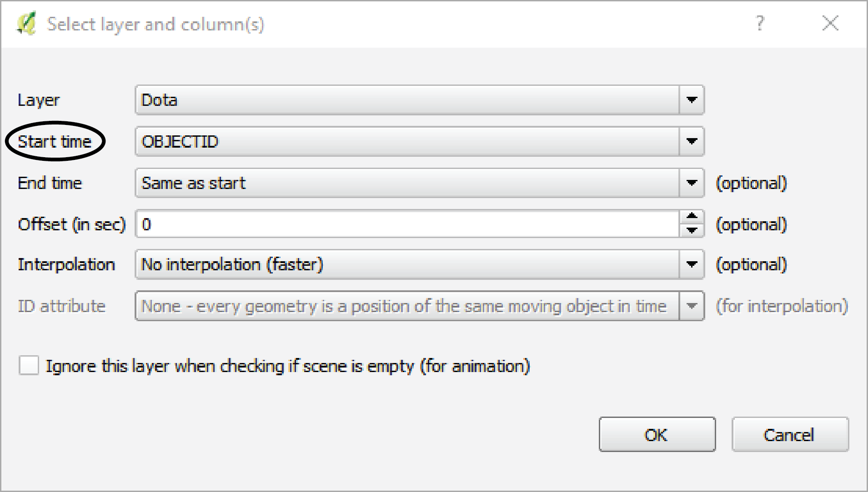The width and height of the screenshot is (868, 492).
Task: Click the QGIS logo icon in title bar
Action: (26, 24)
